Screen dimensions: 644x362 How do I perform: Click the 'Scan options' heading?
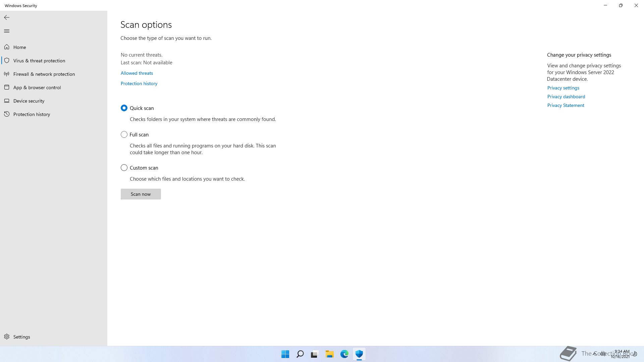(x=146, y=25)
